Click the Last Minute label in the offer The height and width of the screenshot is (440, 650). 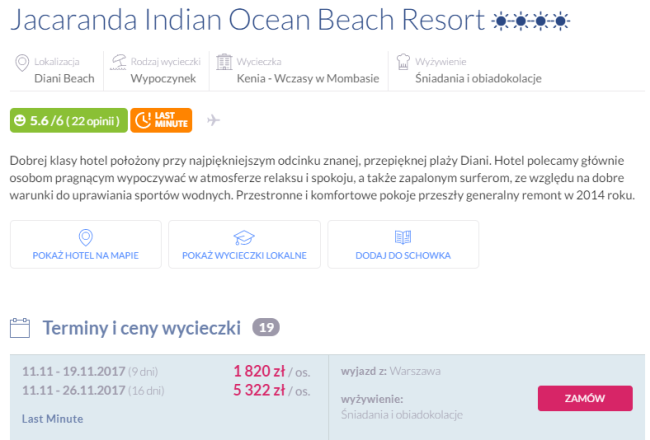53,418
